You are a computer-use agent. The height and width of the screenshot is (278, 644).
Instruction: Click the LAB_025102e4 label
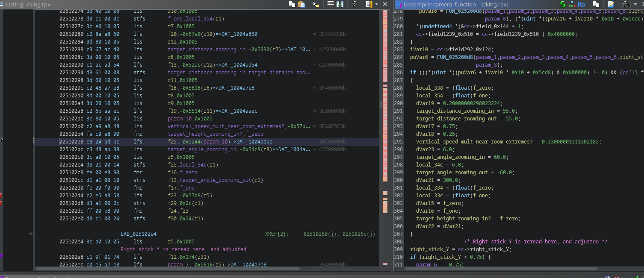[139, 234]
